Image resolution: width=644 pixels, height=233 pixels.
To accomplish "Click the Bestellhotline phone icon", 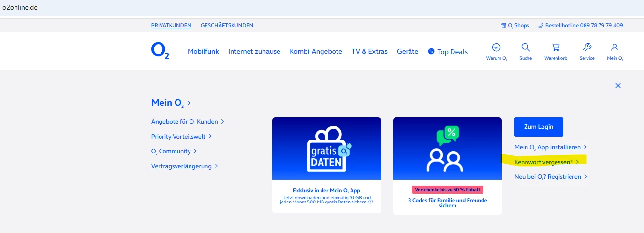I will [541, 25].
